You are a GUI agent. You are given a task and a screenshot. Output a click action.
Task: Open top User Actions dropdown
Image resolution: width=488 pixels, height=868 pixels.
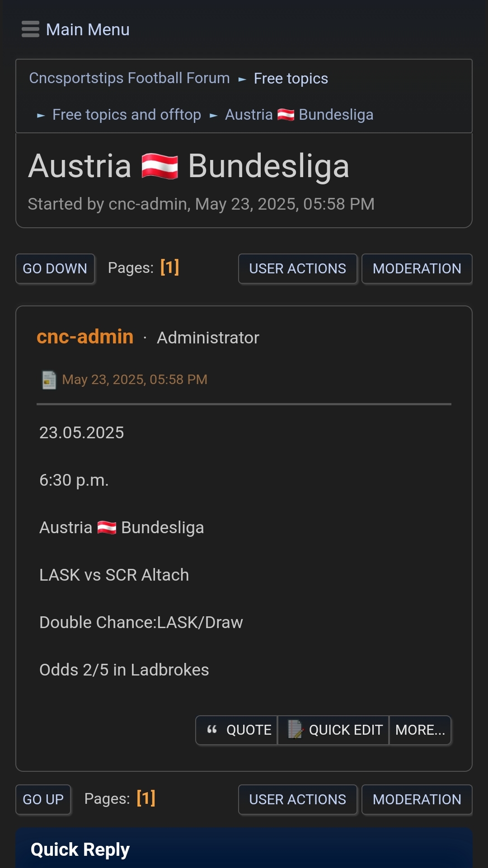click(x=298, y=268)
